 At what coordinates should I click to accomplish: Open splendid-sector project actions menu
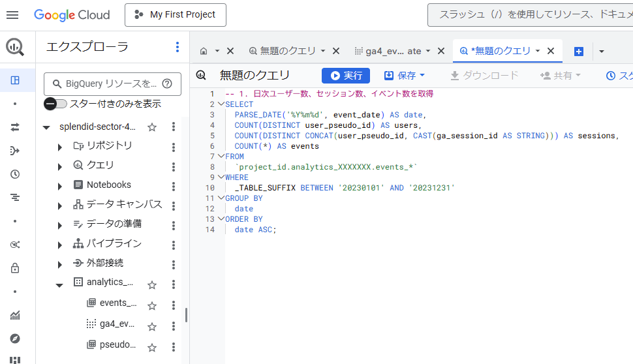pyautogui.click(x=174, y=127)
